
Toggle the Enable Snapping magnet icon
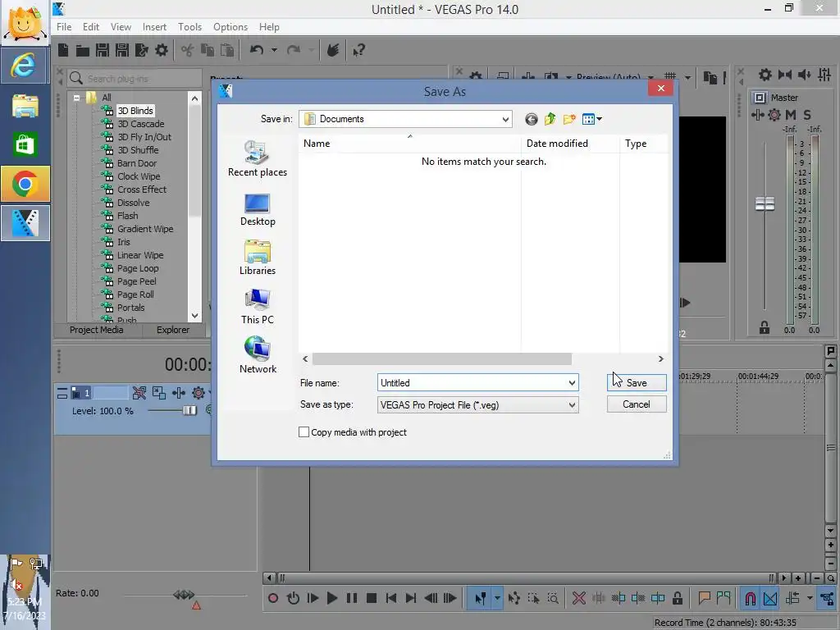tap(750, 598)
